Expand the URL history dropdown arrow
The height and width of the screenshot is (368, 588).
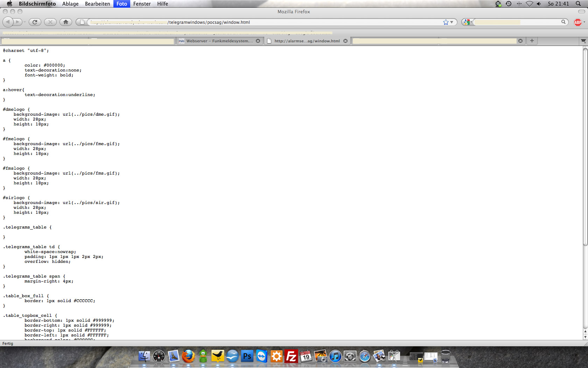pos(452,22)
